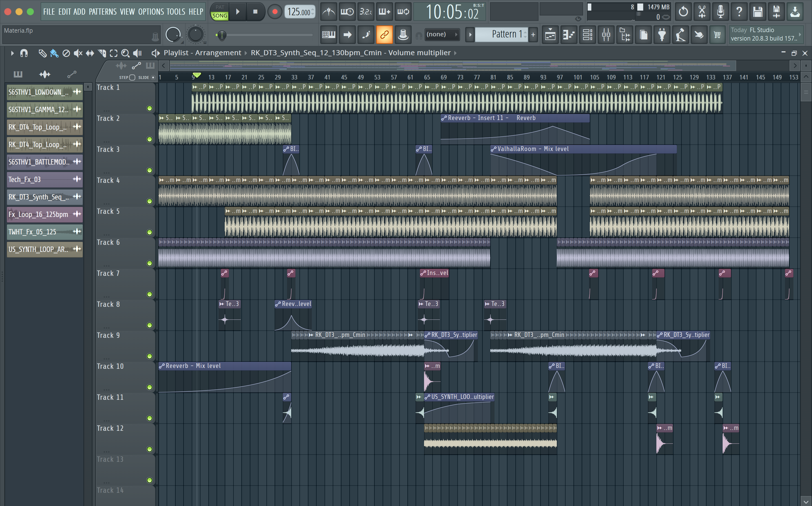Viewport: 812px width, 506px height.
Task: Switch to SONG mode
Action: (220, 16)
